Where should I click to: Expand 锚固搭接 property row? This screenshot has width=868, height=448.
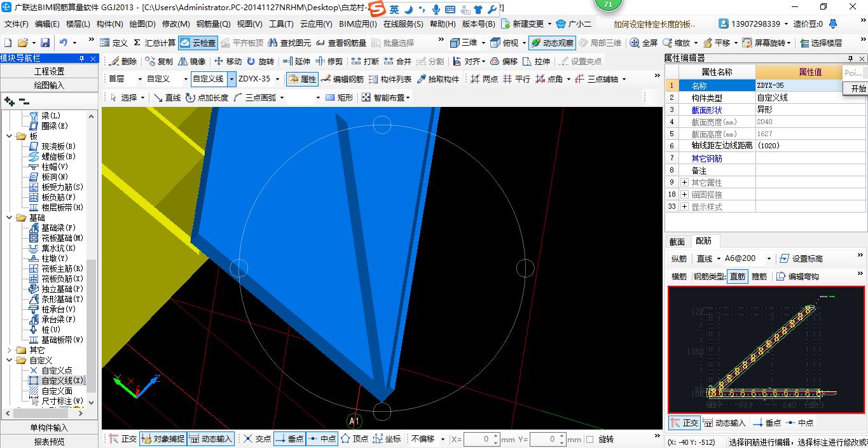685,195
